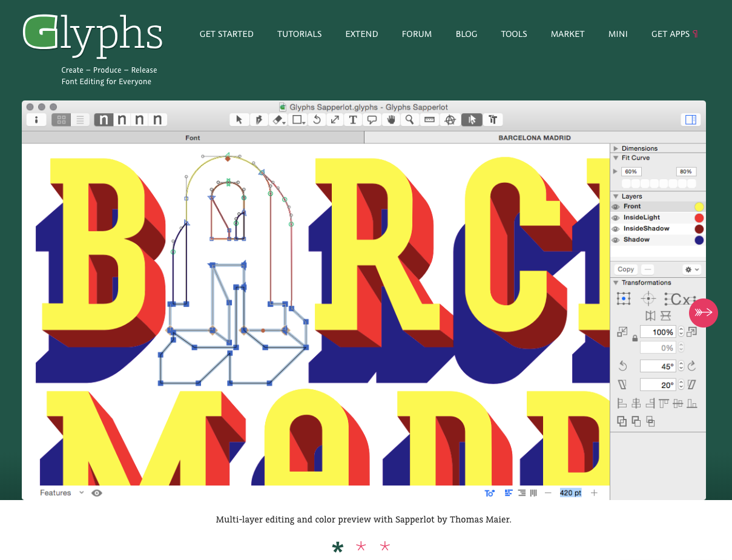Collapse the Layers panel

click(616, 196)
